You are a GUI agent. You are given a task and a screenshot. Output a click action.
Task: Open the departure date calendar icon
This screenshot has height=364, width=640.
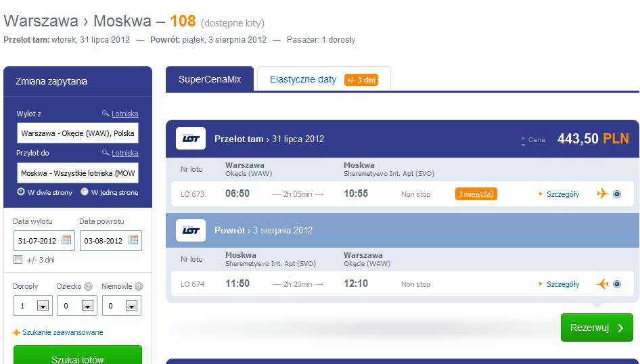tap(66, 240)
